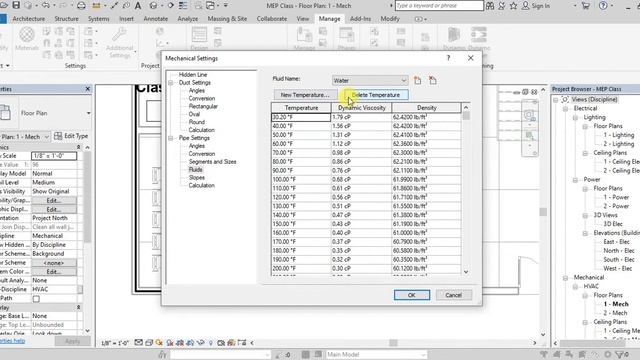Select the Text tool in quick access toolbar
This screenshot has height=360, width=640.
coord(138,6)
